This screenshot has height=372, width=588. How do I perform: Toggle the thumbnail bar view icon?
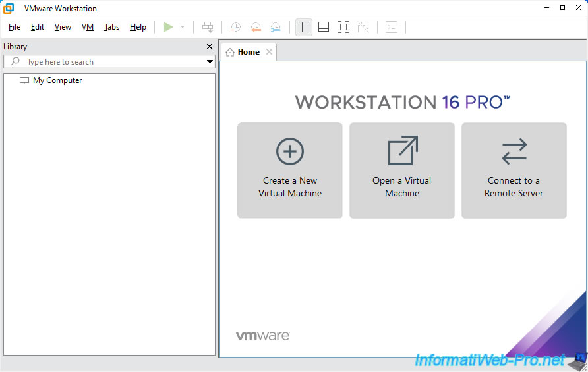[x=324, y=27]
